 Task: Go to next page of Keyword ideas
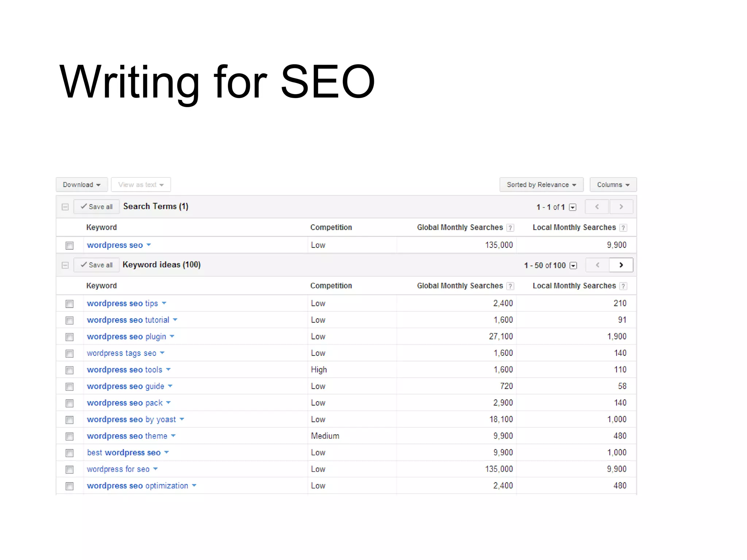(621, 265)
